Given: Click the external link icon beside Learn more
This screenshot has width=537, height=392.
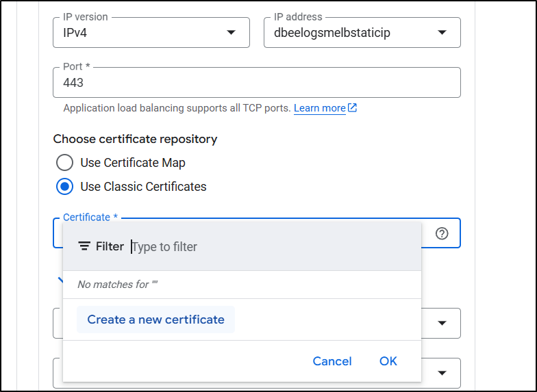Looking at the screenshot, I should (x=353, y=108).
